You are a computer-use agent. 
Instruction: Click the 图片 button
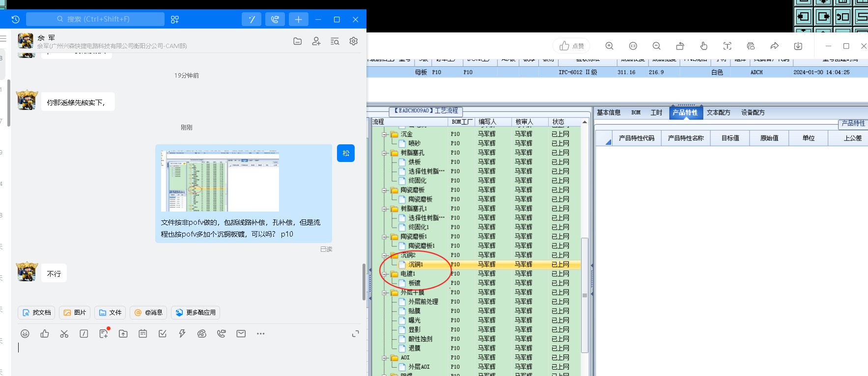click(x=75, y=313)
